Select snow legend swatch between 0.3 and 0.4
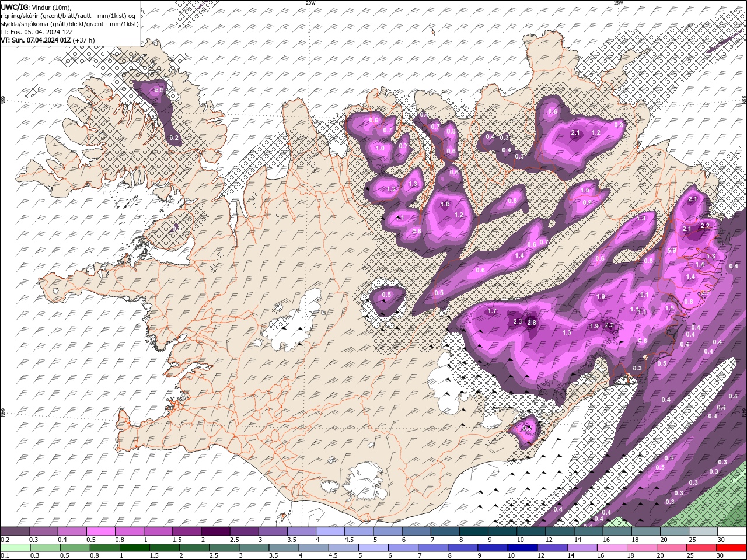Viewport: 747px width, 560px height. pyautogui.click(x=43, y=531)
